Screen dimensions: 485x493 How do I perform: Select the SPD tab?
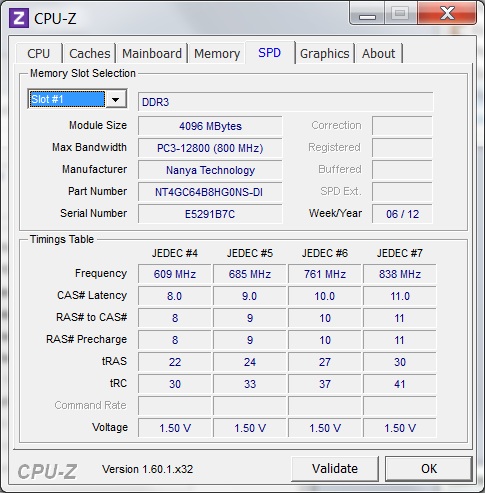pyautogui.click(x=270, y=53)
